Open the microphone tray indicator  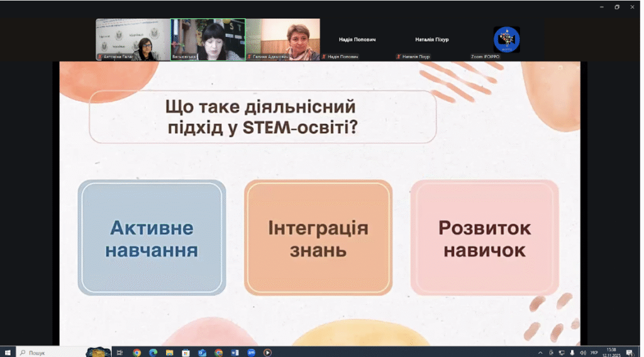pyautogui.click(x=572, y=353)
